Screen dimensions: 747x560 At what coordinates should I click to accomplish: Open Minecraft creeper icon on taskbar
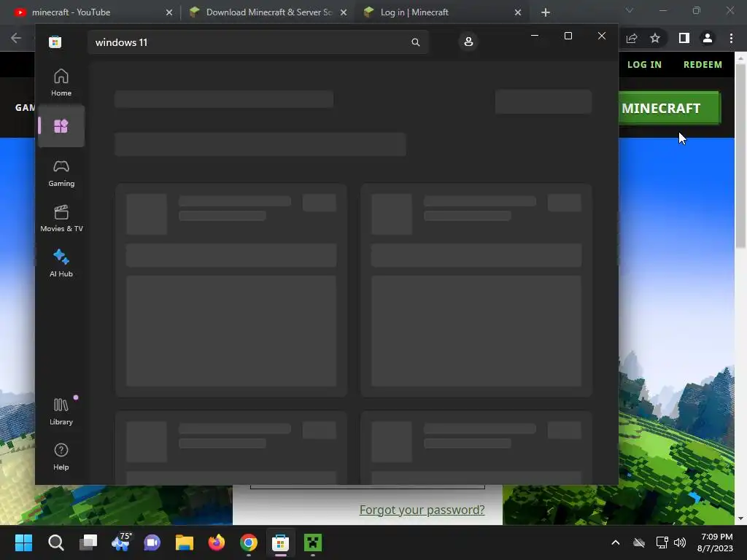pyautogui.click(x=313, y=542)
